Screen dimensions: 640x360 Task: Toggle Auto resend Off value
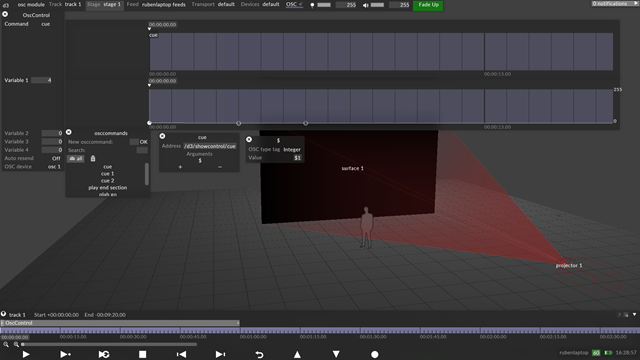tap(56, 158)
